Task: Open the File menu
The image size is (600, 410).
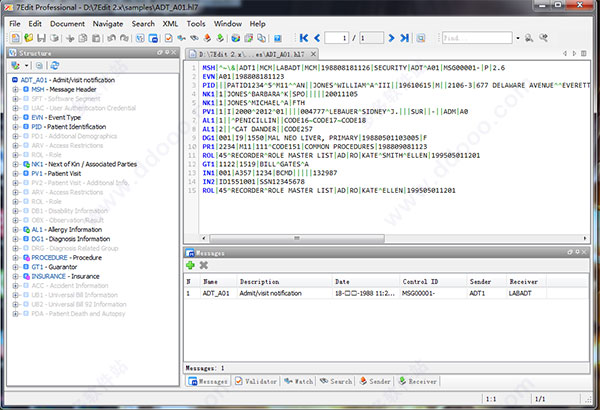Action: [x=15, y=24]
